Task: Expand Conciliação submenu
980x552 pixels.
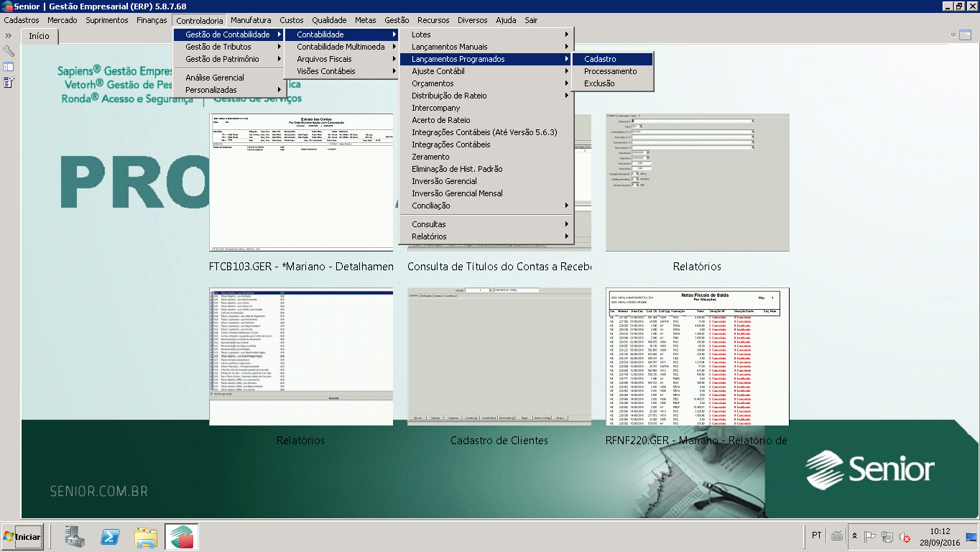Action: [486, 206]
